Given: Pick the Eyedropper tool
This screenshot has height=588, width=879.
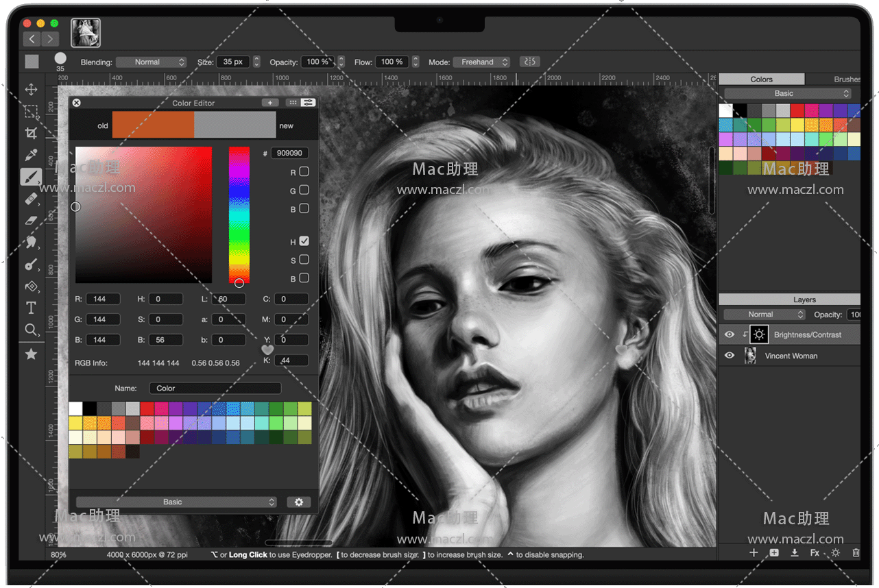Looking at the screenshot, I should point(31,156).
